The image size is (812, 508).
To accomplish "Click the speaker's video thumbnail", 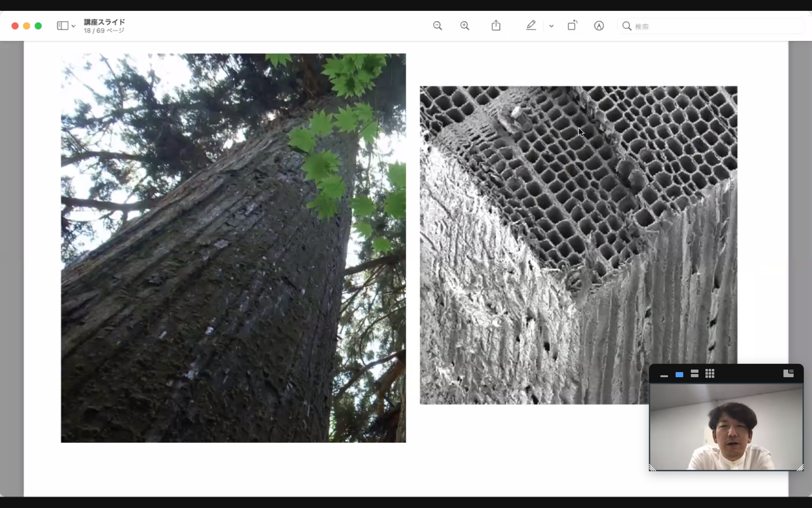I will [726, 427].
